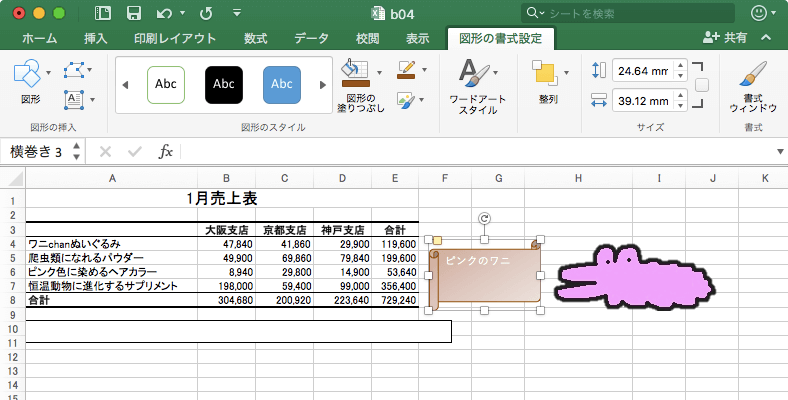
Task: Click the yellow adjustment handle on scroll shape
Action: point(437,241)
